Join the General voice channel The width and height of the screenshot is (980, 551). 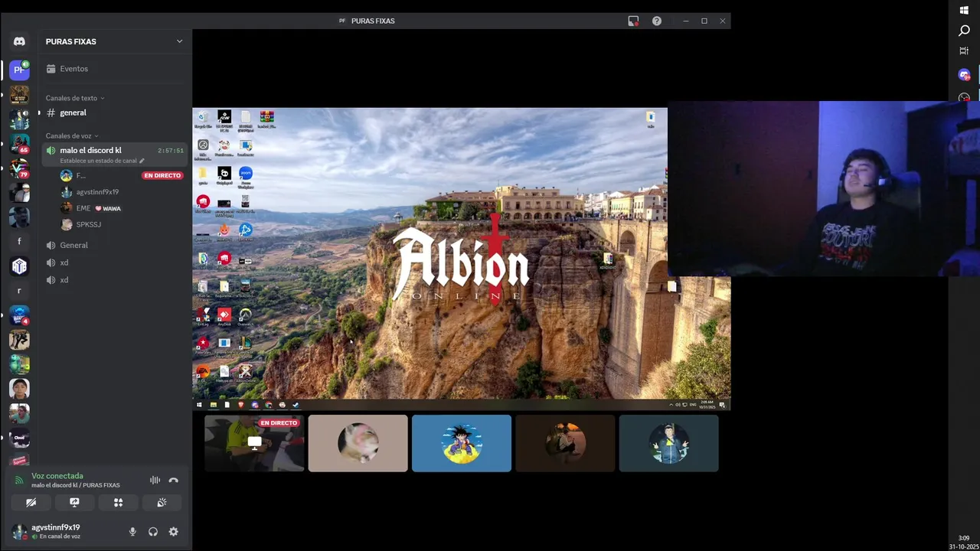115,245
